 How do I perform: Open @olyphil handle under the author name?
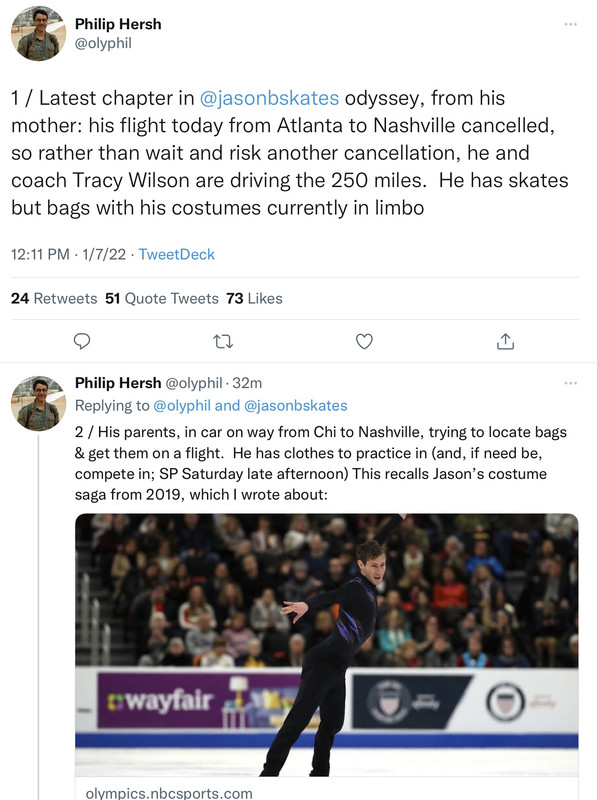coord(103,43)
